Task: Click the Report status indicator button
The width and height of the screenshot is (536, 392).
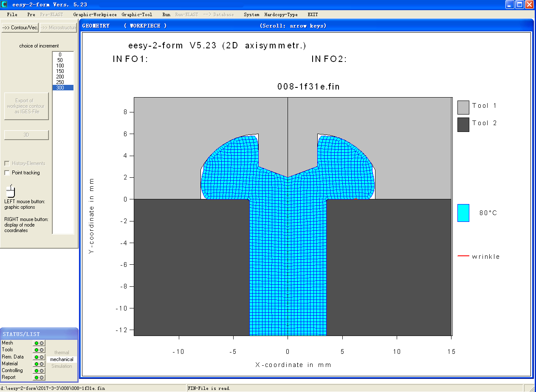Action: click(39, 378)
